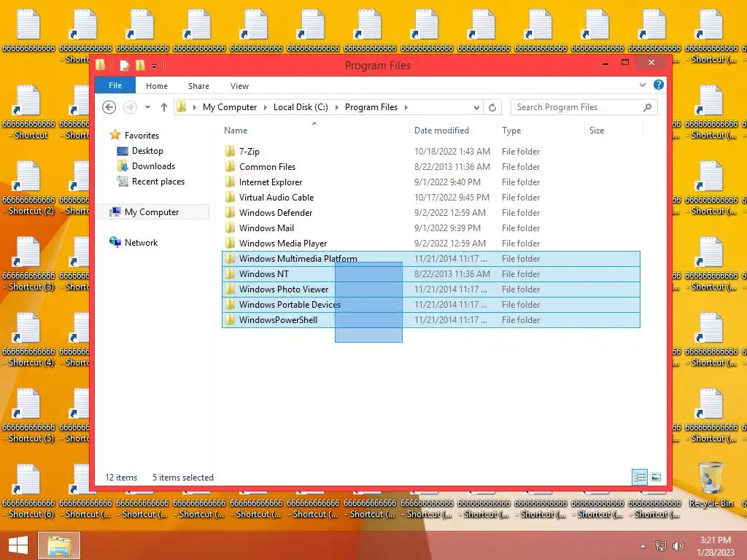Click the Forward navigation arrow

click(x=130, y=107)
